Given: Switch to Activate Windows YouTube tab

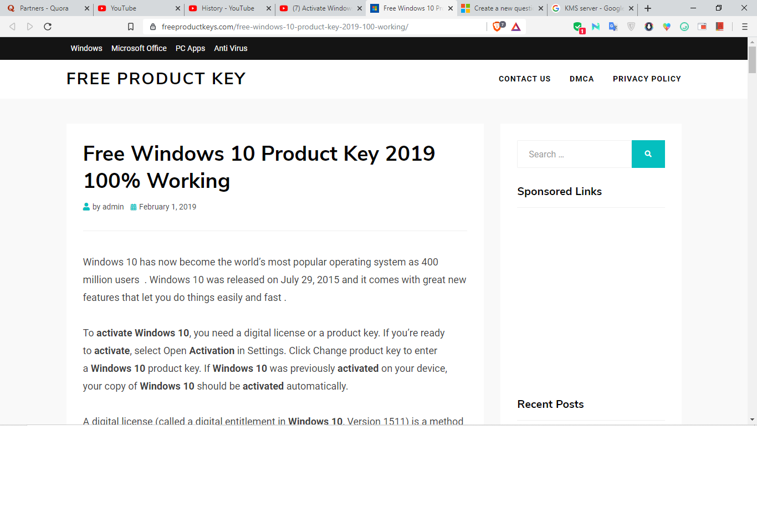Looking at the screenshot, I should (x=321, y=8).
